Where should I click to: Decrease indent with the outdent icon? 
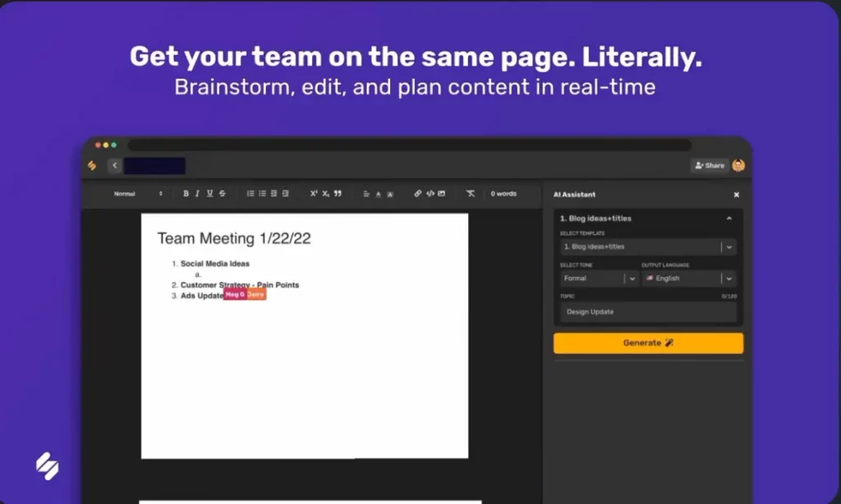pos(273,194)
